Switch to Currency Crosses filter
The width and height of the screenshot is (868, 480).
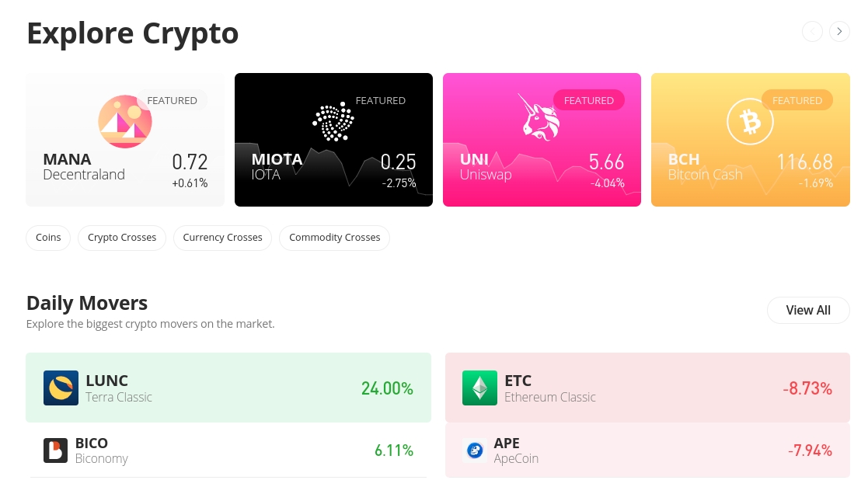222,238
